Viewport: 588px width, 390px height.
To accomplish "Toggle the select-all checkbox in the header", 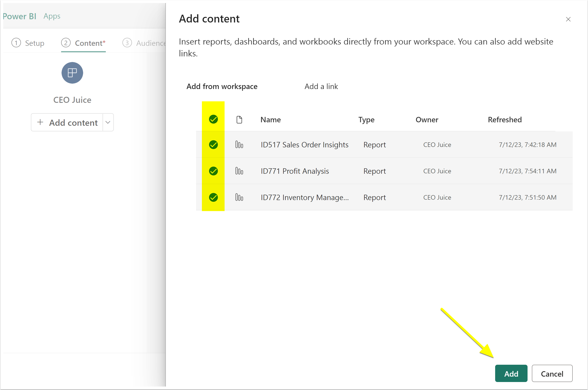I will pos(213,119).
